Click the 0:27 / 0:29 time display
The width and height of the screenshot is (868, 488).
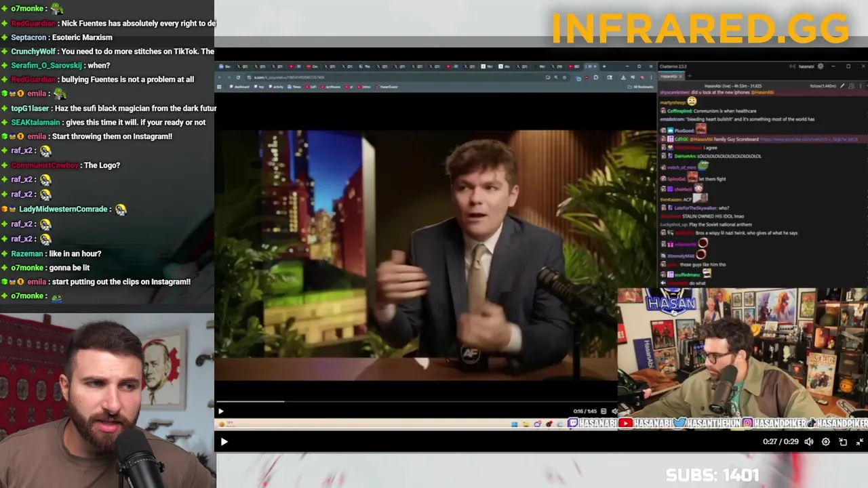click(781, 442)
